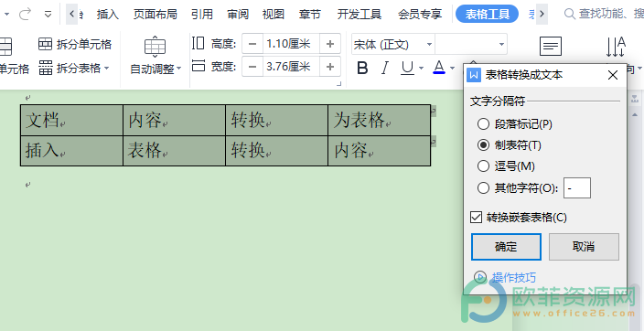Screen dimensions: 644x331
Task: Open the 插入 tab
Action: (108, 15)
